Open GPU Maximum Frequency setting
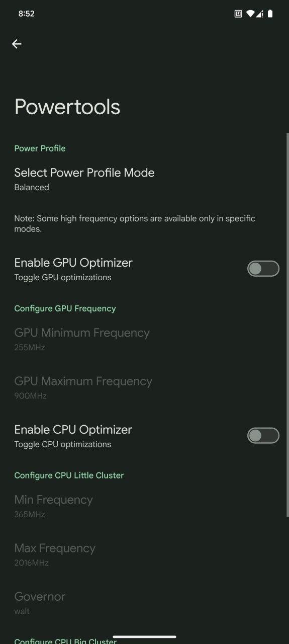 [x=144, y=387]
